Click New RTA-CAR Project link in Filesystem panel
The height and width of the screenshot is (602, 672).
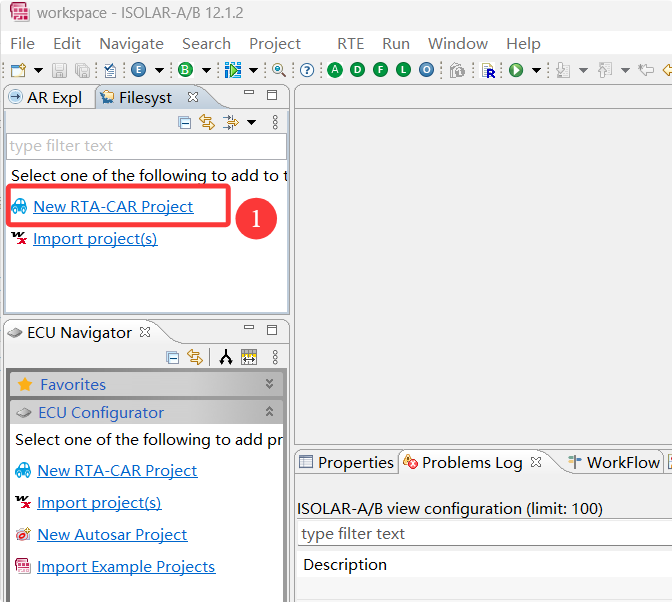[113, 207]
